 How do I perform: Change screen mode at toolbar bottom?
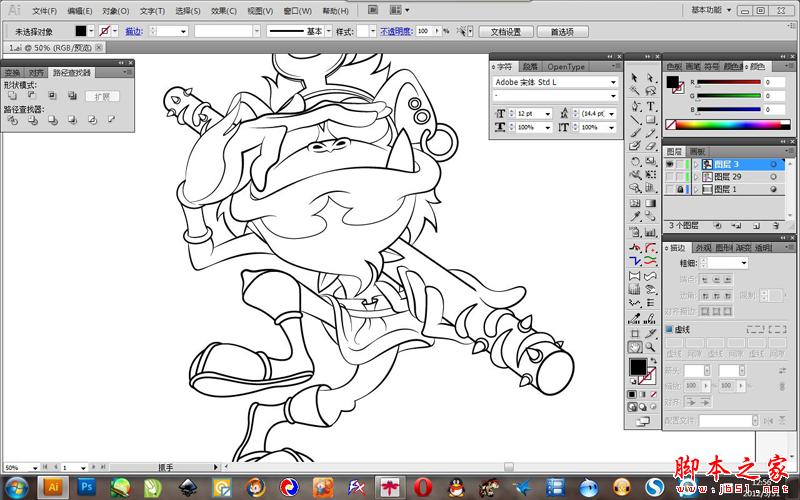pyautogui.click(x=643, y=421)
